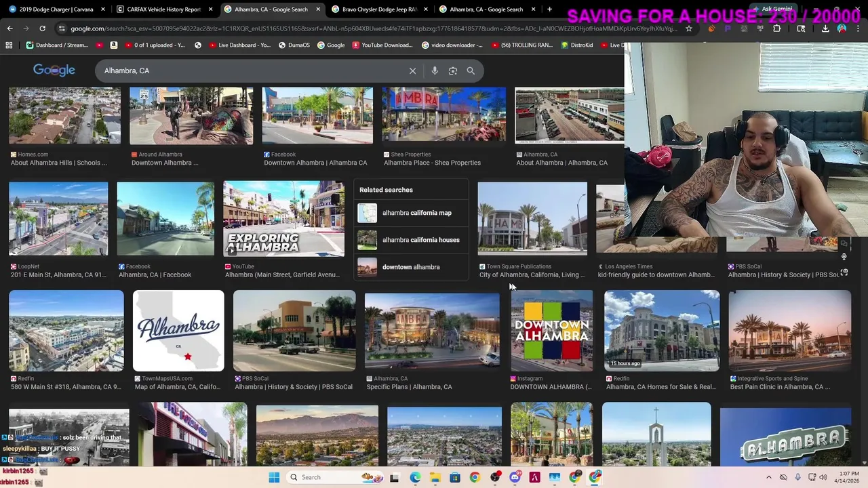Select related search 'alhambra california map'

coord(411,213)
